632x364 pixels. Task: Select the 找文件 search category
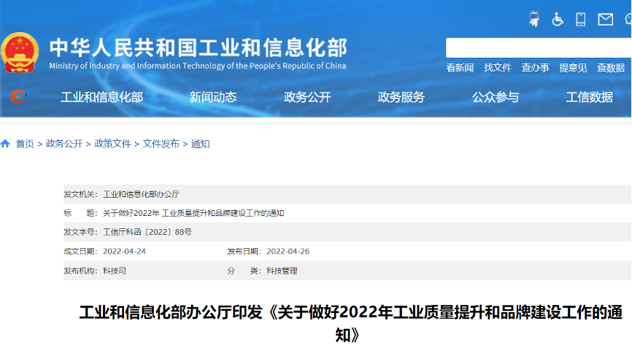[498, 68]
